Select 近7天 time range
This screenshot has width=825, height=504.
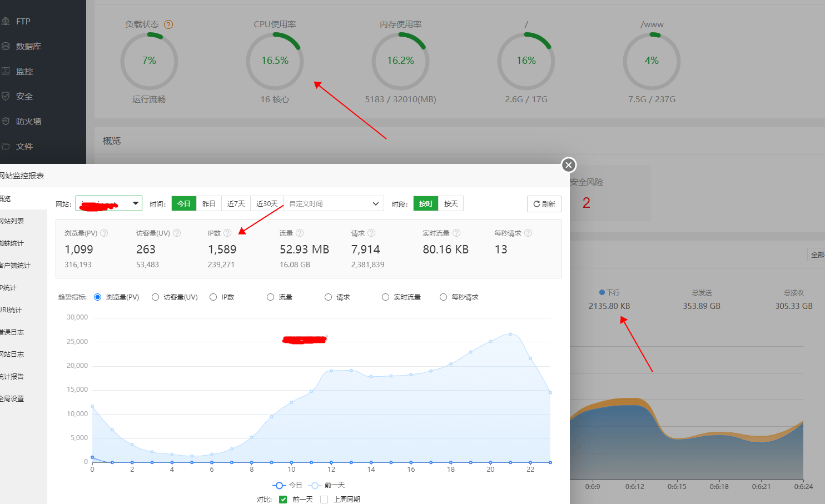point(236,203)
